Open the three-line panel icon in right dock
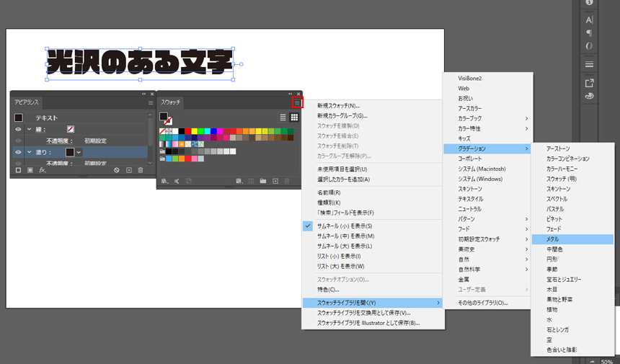This screenshot has height=364, width=620. 589,64
